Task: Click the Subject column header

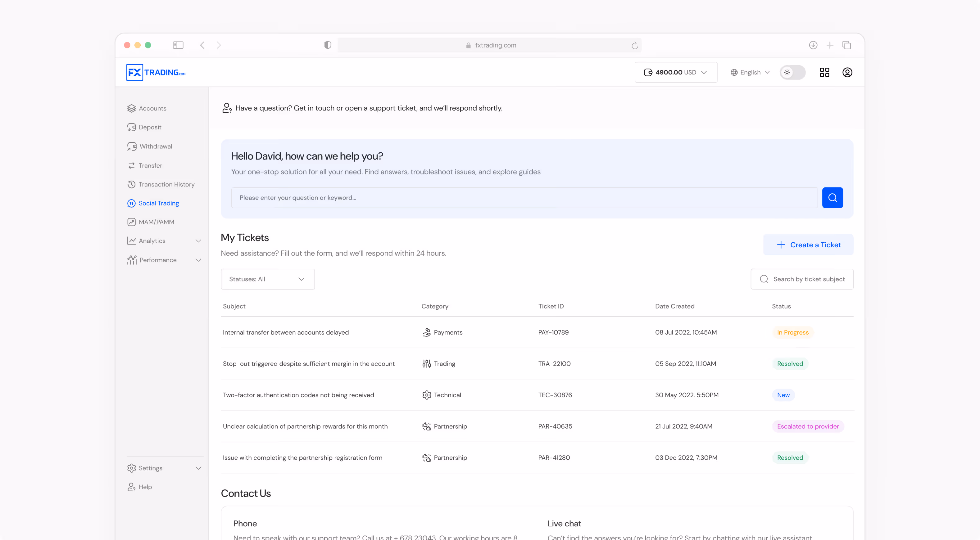Action: point(234,306)
